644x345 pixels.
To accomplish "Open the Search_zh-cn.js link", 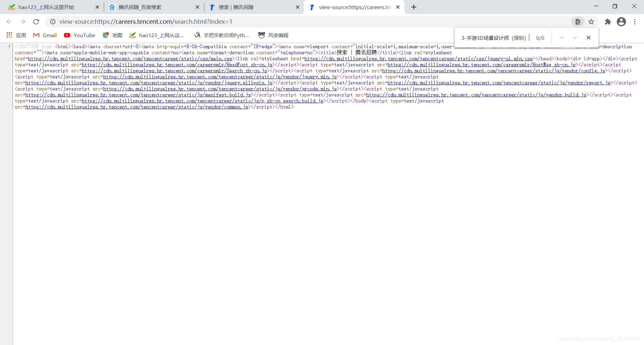I will coord(174,71).
